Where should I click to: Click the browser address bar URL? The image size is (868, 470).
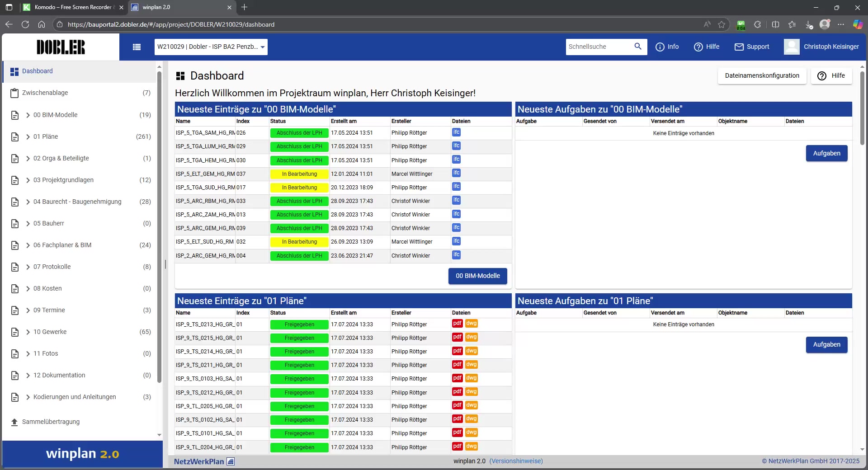point(171,24)
